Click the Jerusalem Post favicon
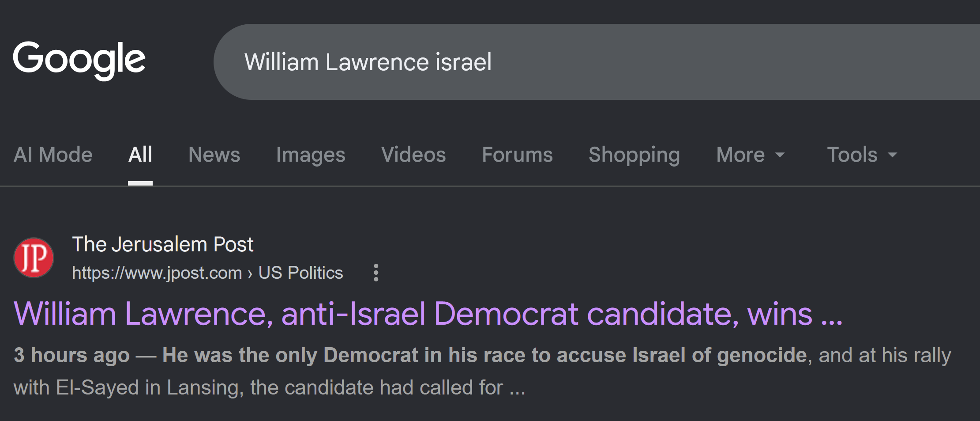Image resolution: width=980 pixels, height=421 pixels. pos(34,258)
